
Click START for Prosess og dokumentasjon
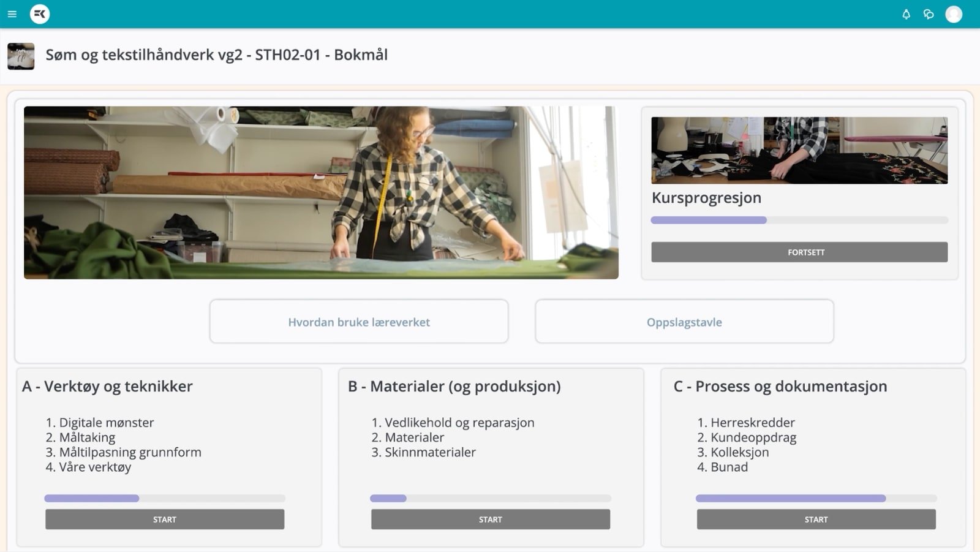click(x=816, y=519)
